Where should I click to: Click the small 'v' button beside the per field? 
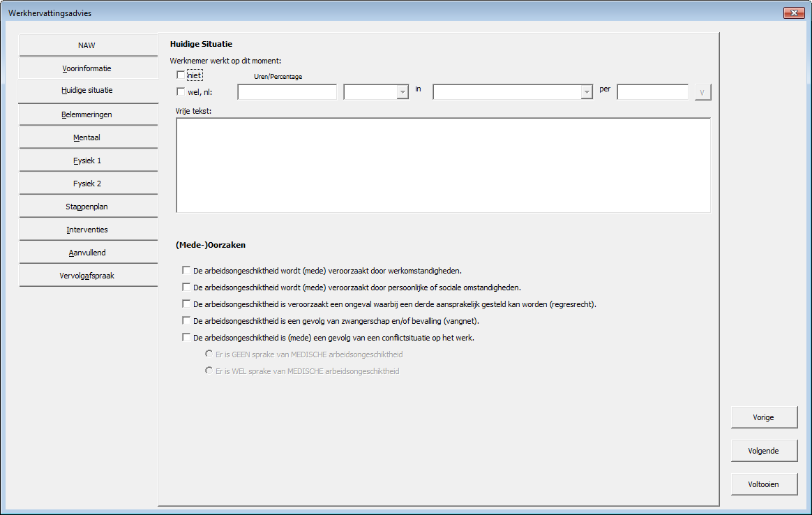(702, 92)
